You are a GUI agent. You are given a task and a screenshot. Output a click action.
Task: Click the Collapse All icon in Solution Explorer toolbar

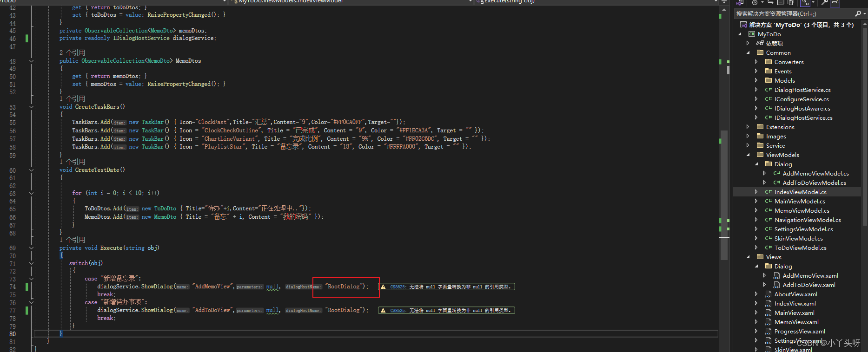pos(781,2)
